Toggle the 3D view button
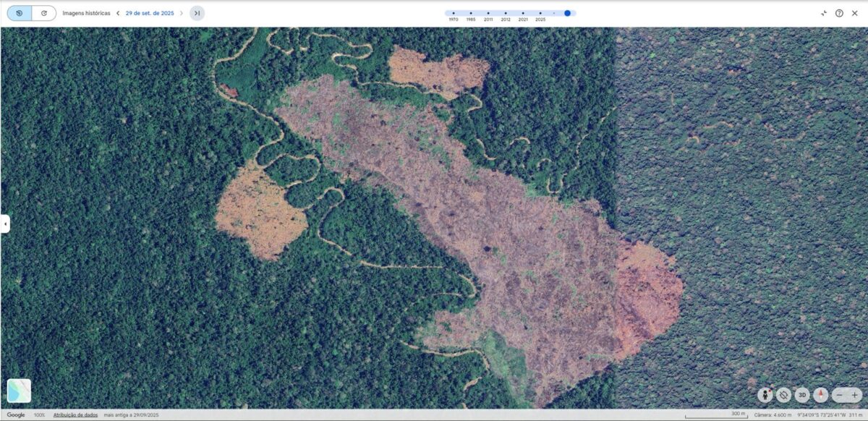Screen dimensions: 868x421 802,395
